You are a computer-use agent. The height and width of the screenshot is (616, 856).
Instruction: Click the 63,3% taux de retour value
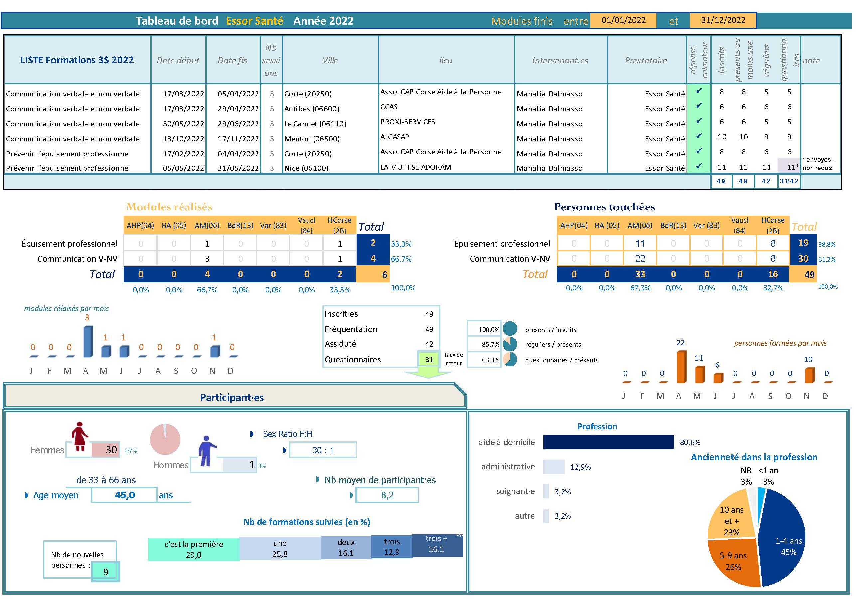point(484,360)
